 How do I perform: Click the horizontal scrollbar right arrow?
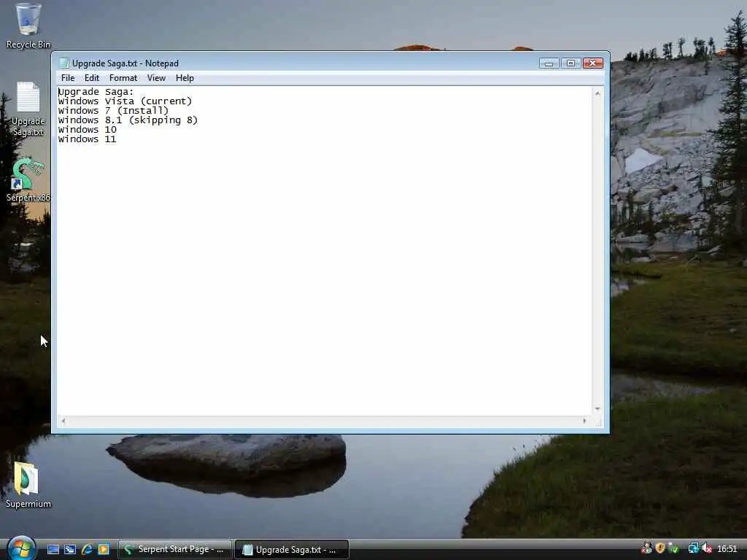584,421
